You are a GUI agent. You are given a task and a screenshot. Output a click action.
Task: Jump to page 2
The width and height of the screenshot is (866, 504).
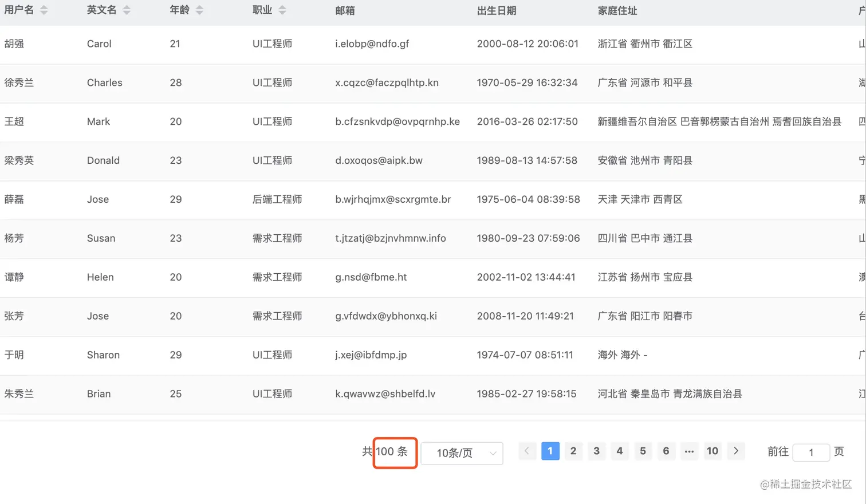coord(573,451)
